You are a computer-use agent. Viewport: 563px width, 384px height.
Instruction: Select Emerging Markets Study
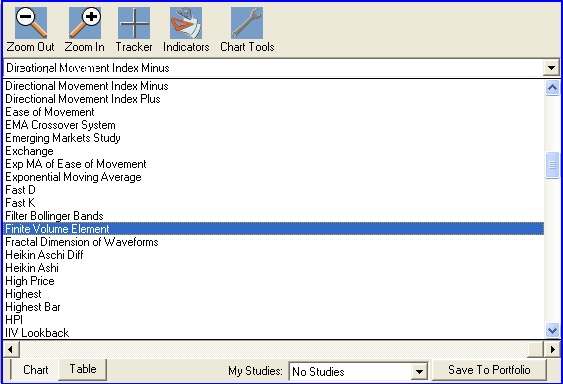(274, 138)
